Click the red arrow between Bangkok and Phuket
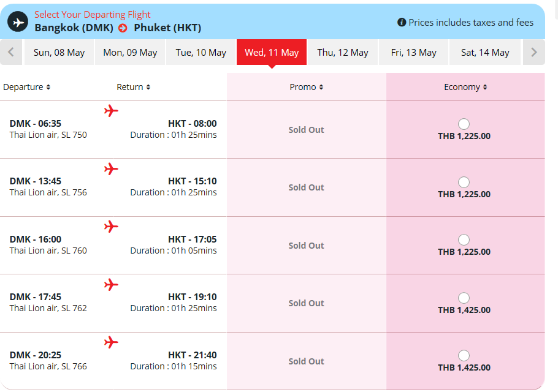This screenshot has width=558, height=392. pyautogui.click(x=123, y=28)
